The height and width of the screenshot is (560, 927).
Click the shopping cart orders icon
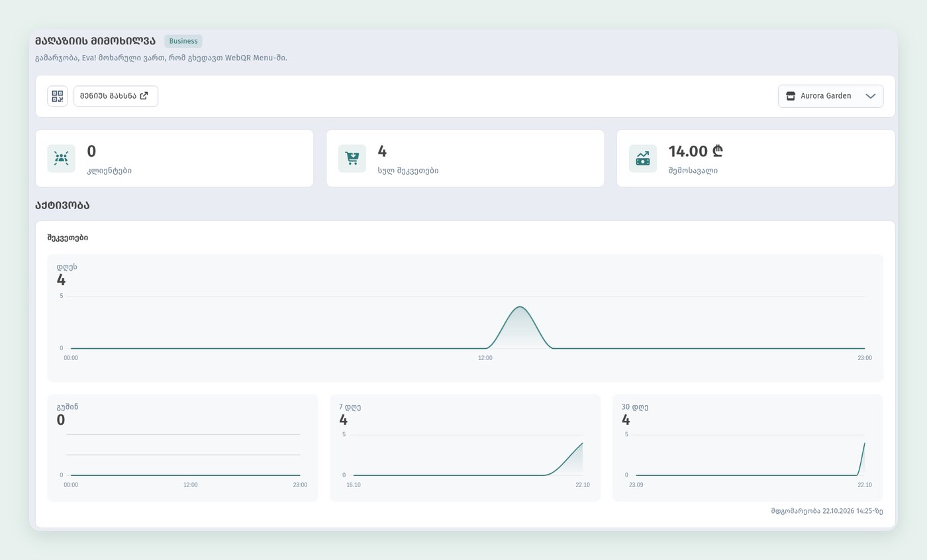click(x=352, y=158)
